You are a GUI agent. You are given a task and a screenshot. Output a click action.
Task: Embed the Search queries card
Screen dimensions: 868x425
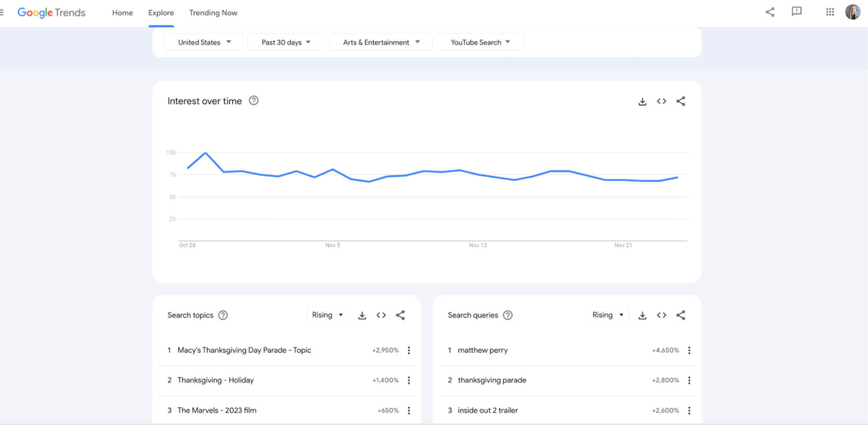click(662, 315)
